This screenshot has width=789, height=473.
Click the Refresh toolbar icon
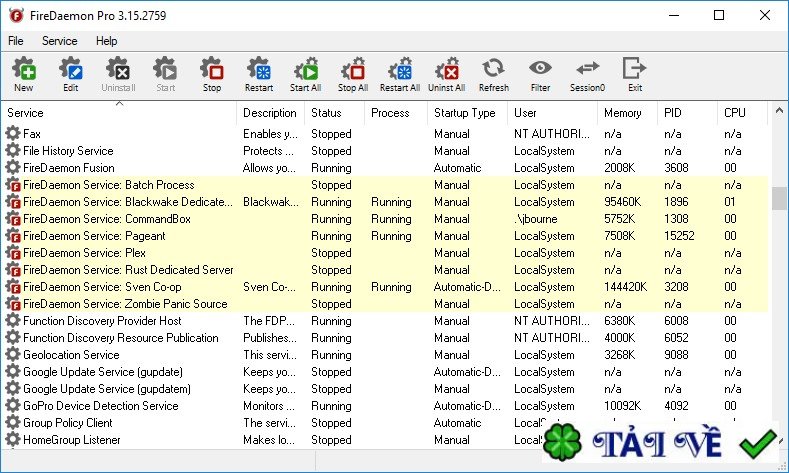(x=494, y=68)
